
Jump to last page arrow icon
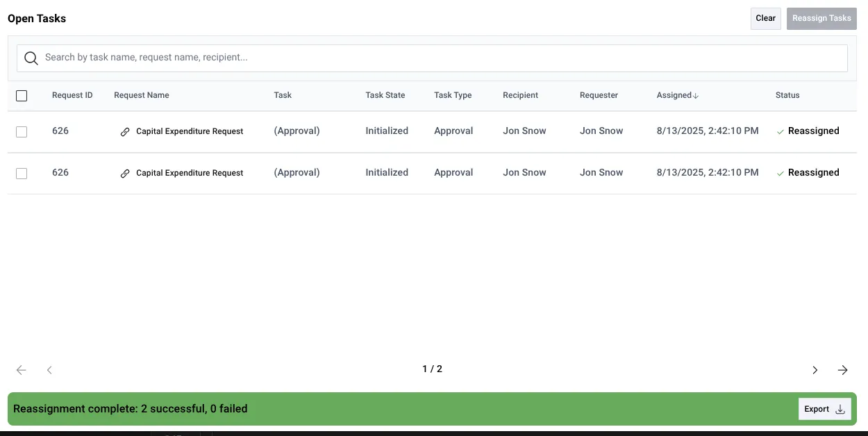[x=843, y=370]
